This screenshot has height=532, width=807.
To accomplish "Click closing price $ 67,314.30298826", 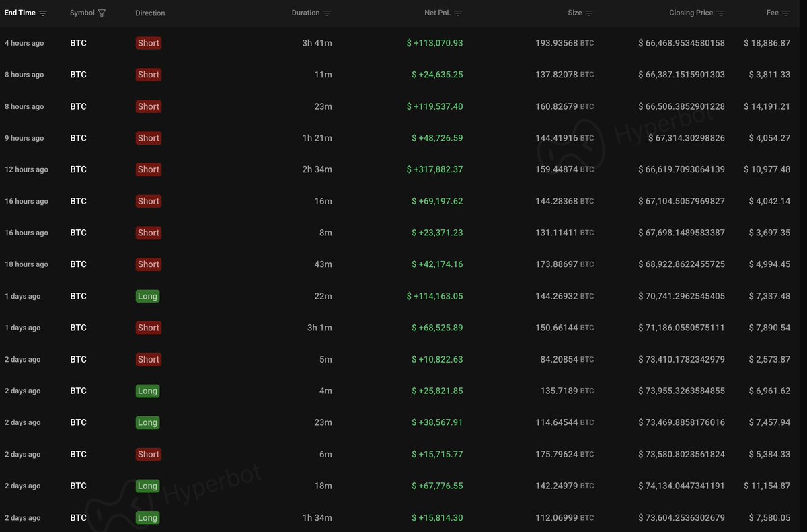I will [x=687, y=138].
